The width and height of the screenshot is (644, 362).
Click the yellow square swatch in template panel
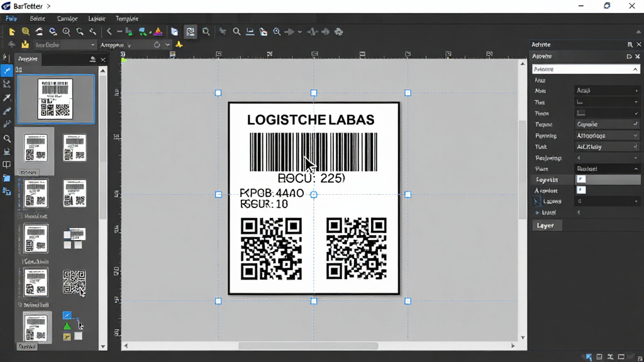pyautogui.click(x=67, y=337)
